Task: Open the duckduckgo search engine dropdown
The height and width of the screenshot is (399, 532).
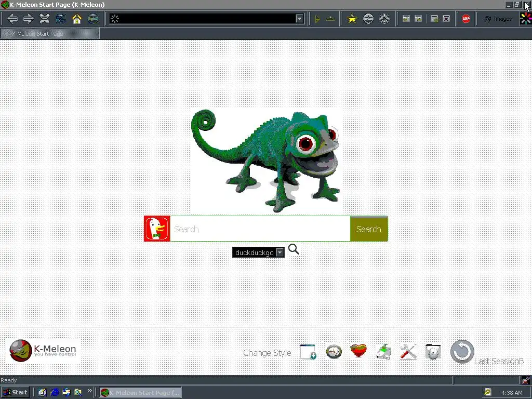Action: [258, 252]
